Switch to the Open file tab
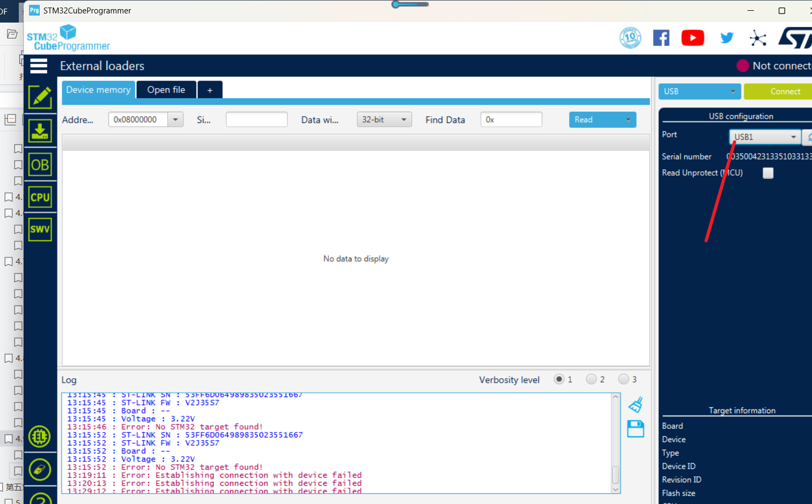 pyautogui.click(x=166, y=90)
